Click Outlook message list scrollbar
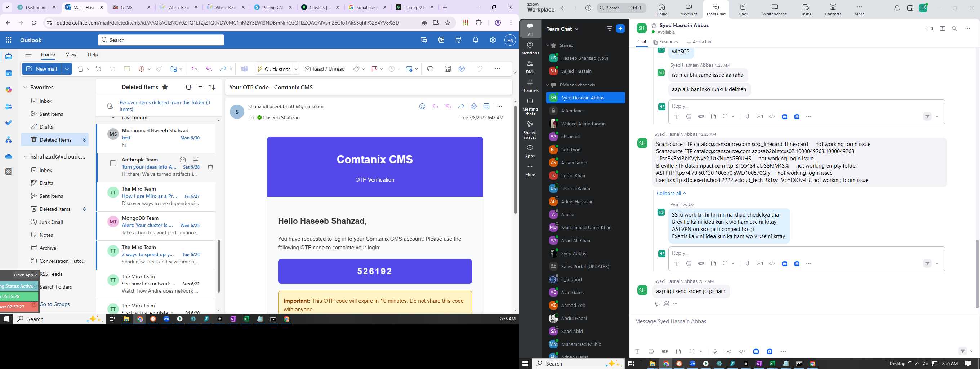This screenshot has height=369, width=980. point(218,266)
